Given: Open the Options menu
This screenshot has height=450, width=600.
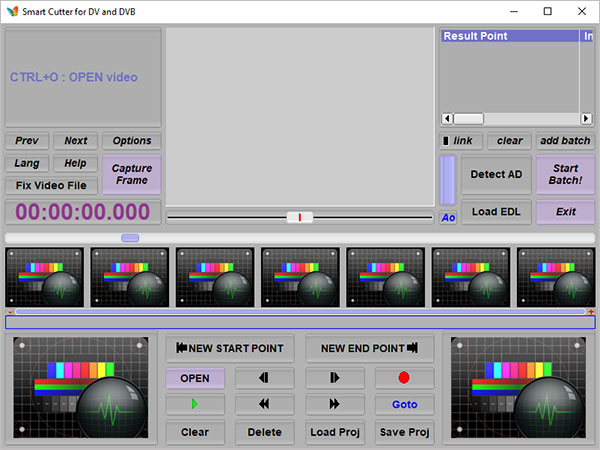Looking at the screenshot, I should click(132, 141).
